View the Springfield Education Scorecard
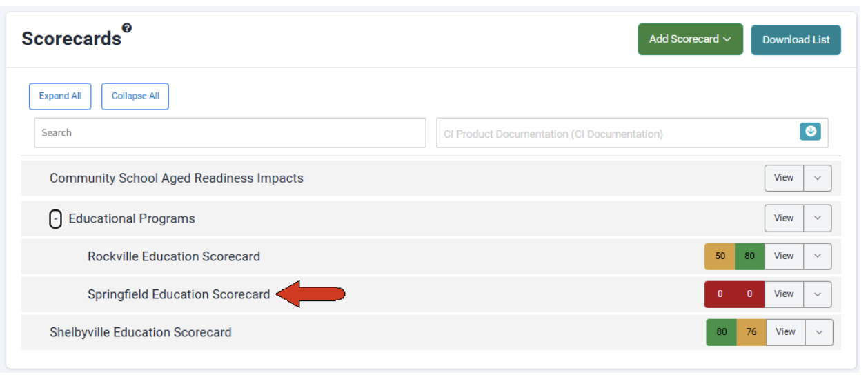 784,294
